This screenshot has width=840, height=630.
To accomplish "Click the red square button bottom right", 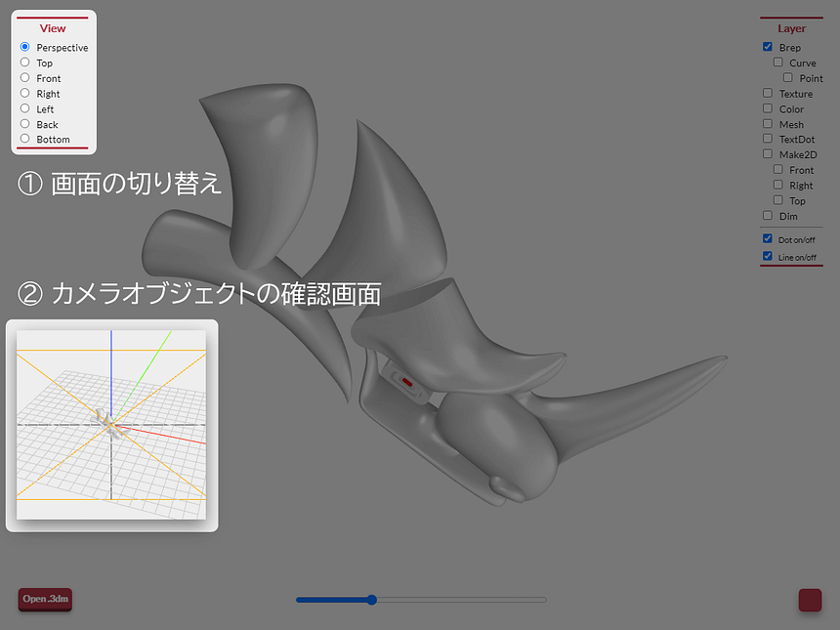I will coord(810,600).
